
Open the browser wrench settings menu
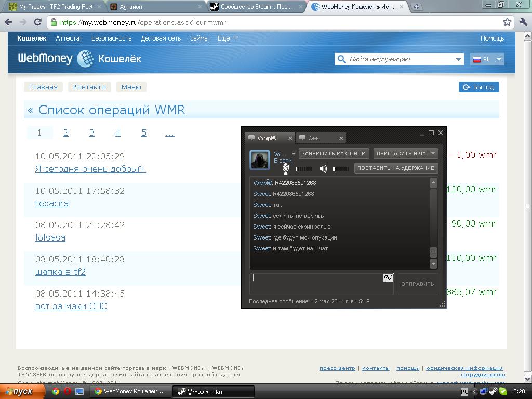523,22
